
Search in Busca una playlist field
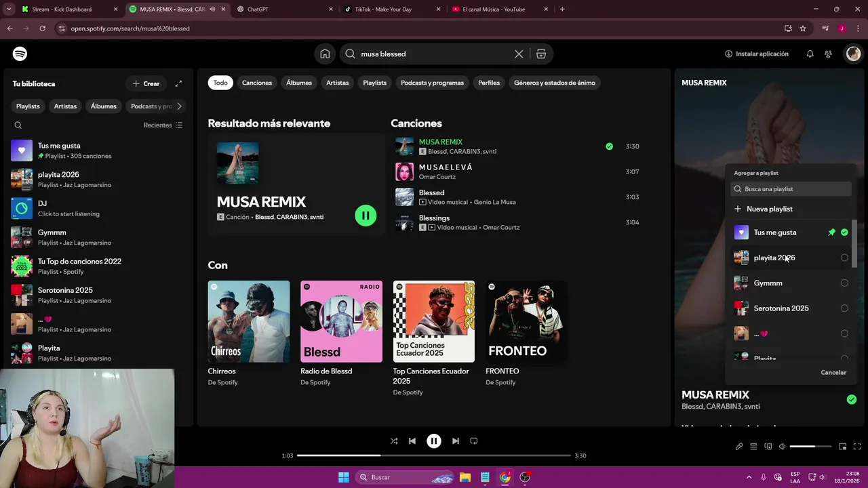pyautogui.click(x=791, y=189)
